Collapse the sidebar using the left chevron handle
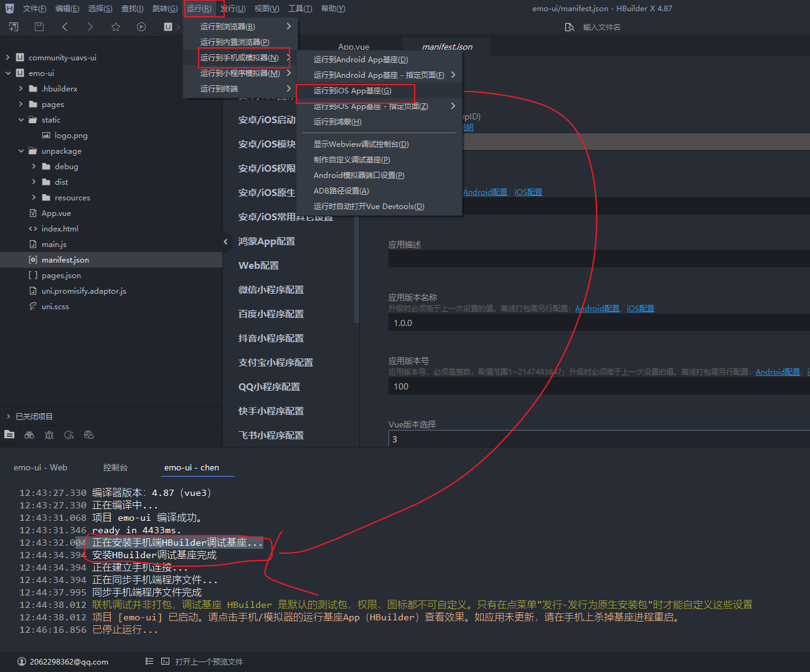The width and height of the screenshot is (810, 672). [226, 241]
